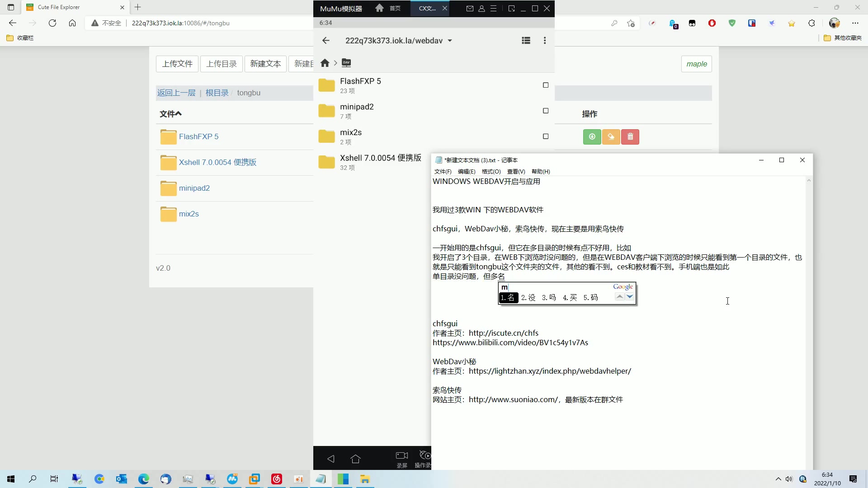This screenshot has width=868, height=488.
Task: Click Notepad vertical scrollbar up arrow
Action: pos(809,180)
